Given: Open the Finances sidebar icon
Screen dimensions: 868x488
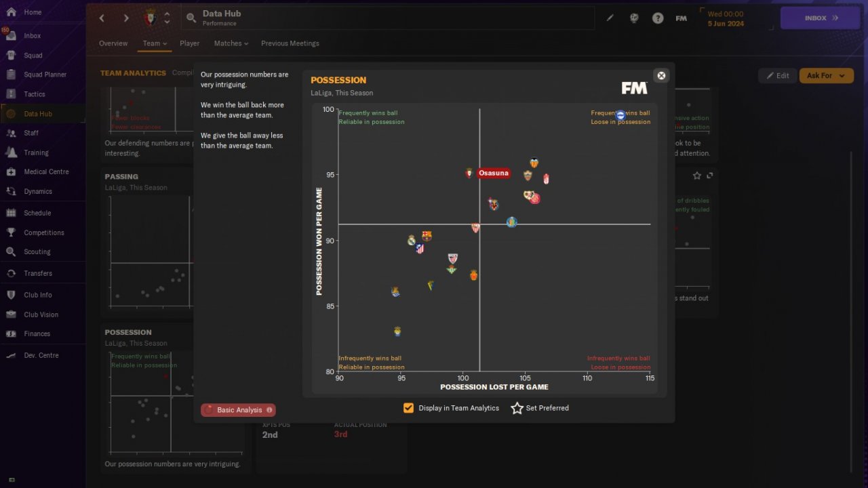Looking at the screenshot, I should [x=11, y=333].
